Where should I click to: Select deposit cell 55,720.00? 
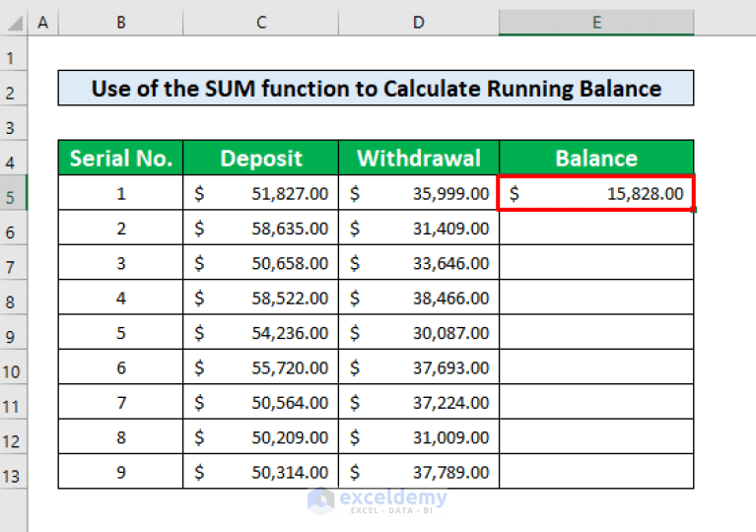click(x=261, y=367)
